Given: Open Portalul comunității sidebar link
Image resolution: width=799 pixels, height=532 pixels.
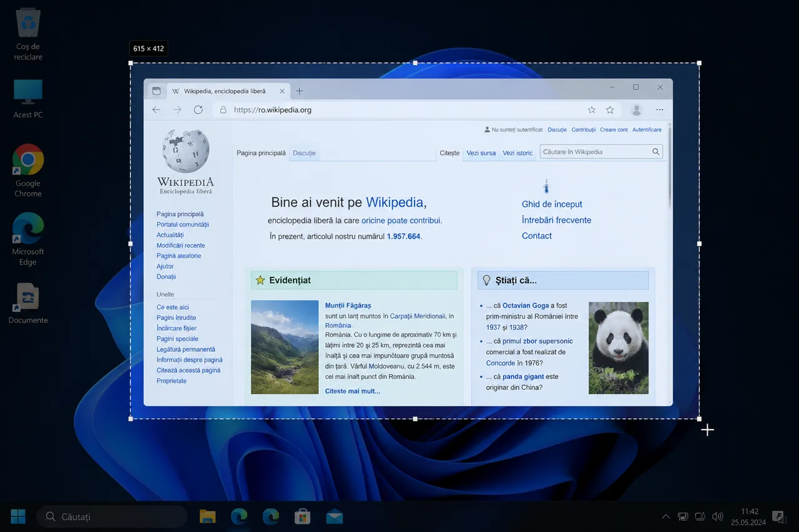Looking at the screenshot, I should pyautogui.click(x=183, y=225).
